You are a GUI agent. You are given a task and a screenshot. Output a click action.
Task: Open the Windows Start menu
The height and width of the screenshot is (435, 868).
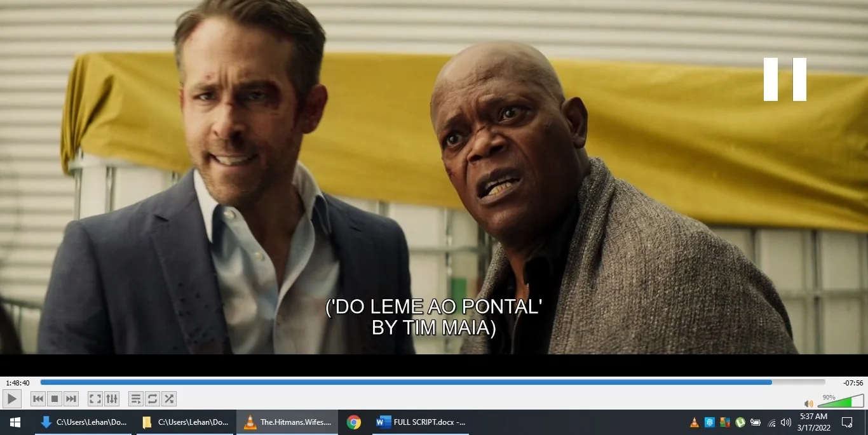coord(15,422)
